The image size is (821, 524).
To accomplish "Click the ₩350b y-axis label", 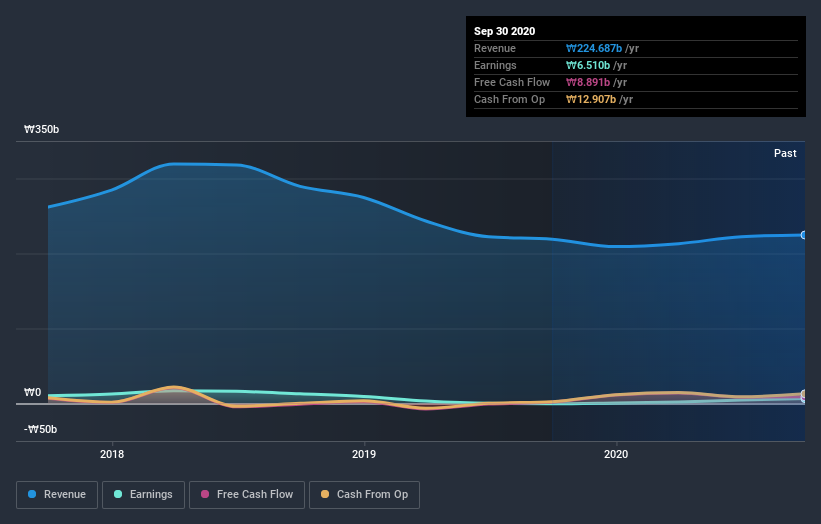I will [x=41, y=129].
